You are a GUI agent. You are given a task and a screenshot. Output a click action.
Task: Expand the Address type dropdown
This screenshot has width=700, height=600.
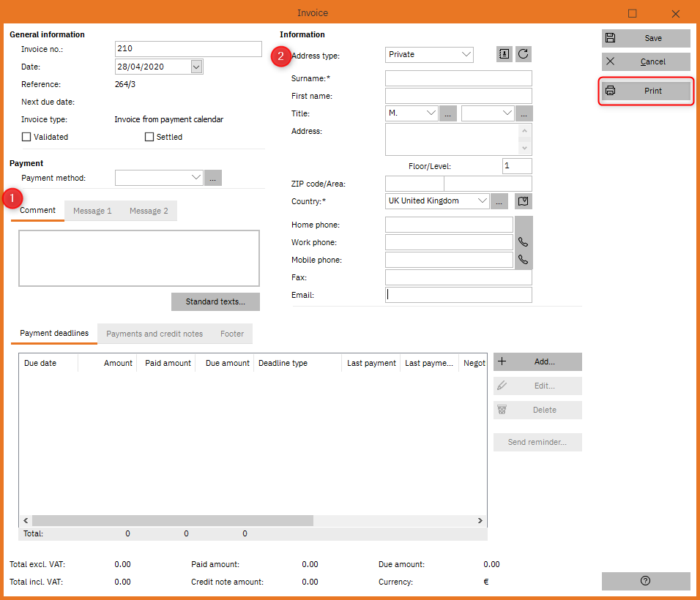[466, 54]
